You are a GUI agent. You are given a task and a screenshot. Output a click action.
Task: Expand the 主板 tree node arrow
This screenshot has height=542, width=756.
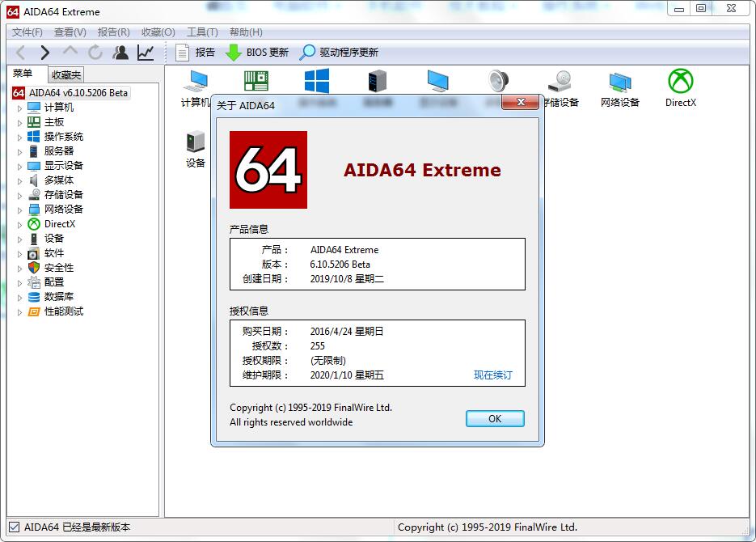(19, 123)
